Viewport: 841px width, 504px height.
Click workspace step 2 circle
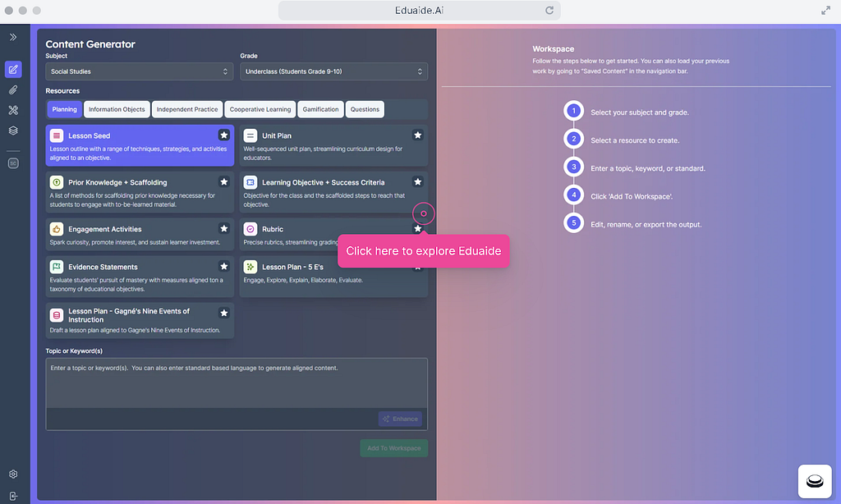[x=573, y=139]
